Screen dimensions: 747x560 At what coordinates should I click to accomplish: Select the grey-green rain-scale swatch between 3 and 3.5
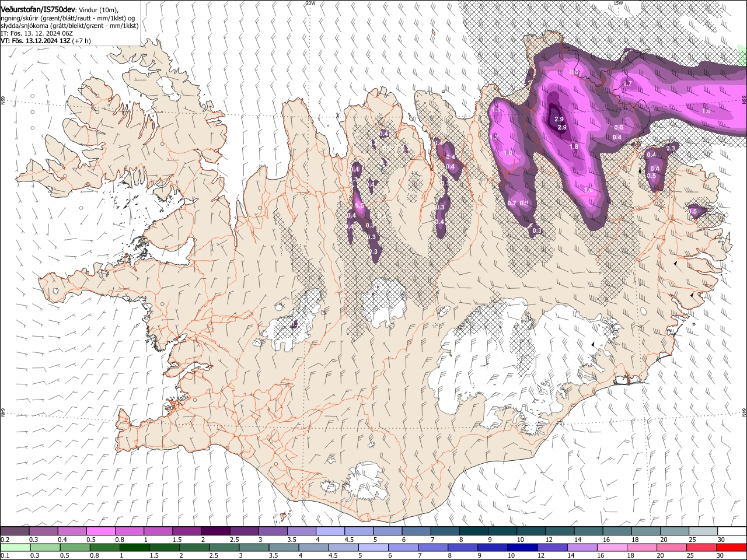point(254,547)
